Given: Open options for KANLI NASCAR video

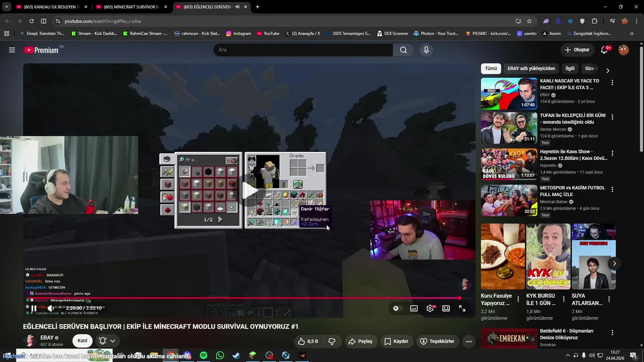Looking at the screenshot, I should pos(612,82).
